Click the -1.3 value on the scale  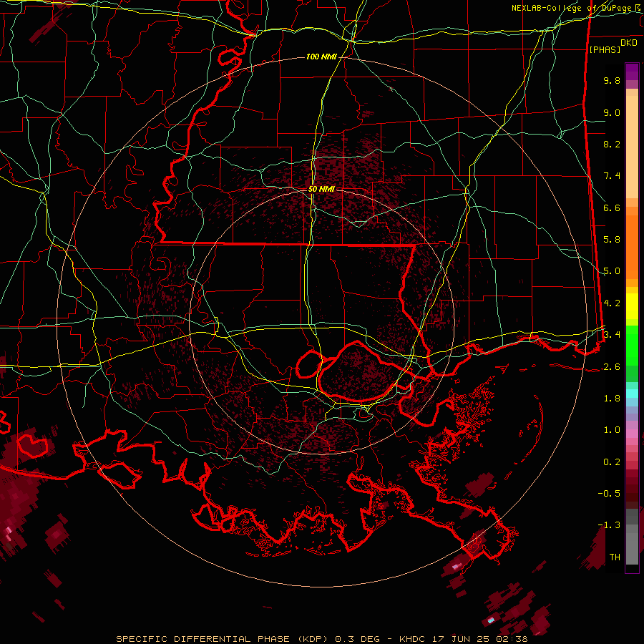tap(609, 525)
